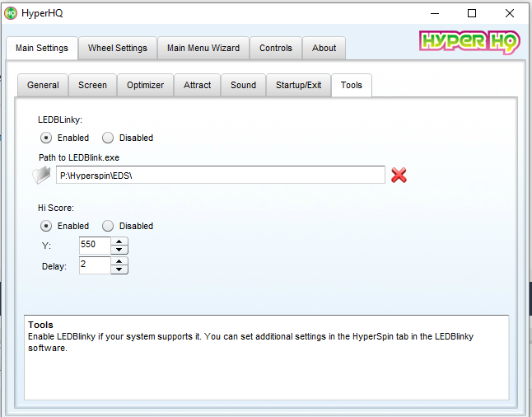The image size is (532, 417).
Task: Minimize the HyperHQ window
Action: 435,13
